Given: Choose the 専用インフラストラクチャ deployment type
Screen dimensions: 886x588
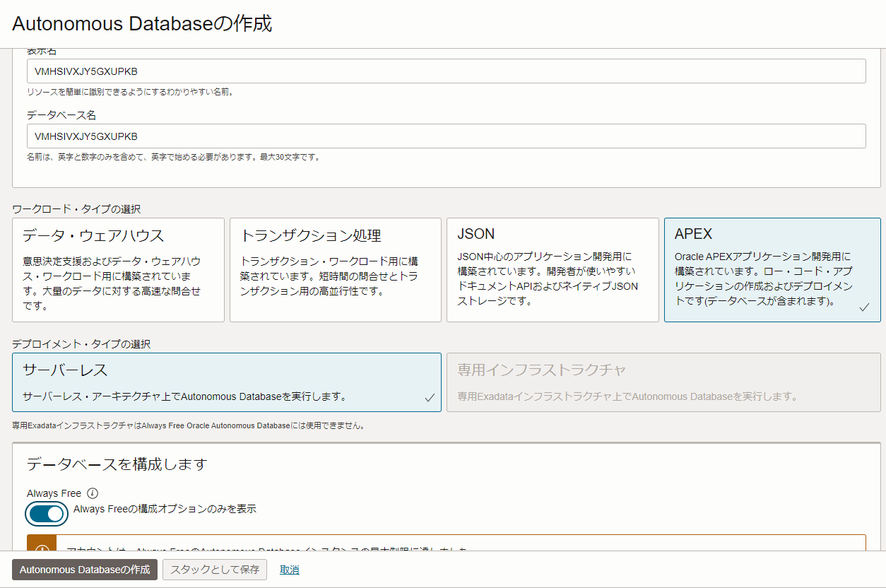Looking at the screenshot, I should coord(663,382).
